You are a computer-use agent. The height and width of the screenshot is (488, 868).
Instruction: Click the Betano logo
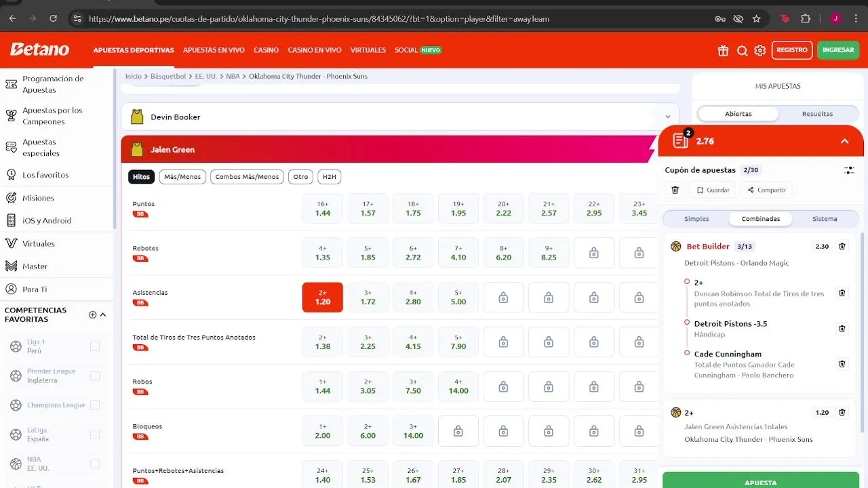pos(39,49)
